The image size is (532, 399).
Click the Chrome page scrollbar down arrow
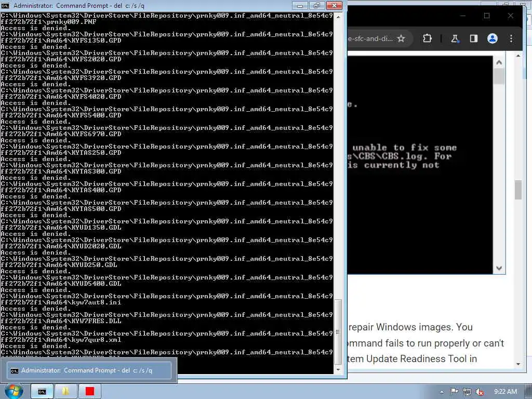pyautogui.click(x=518, y=364)
